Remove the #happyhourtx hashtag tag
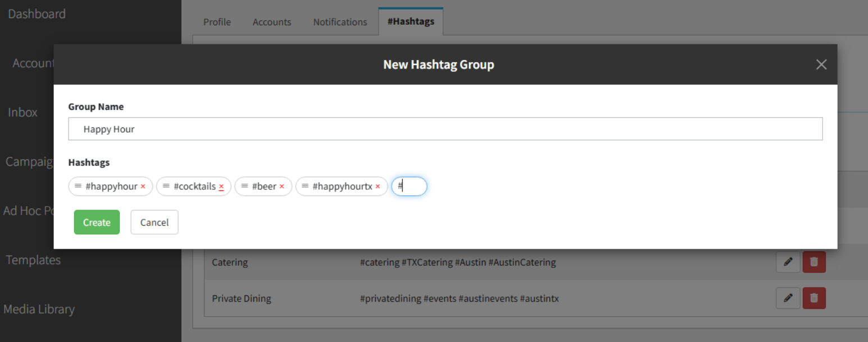This screenshot has width=868, height=342. 378,186
